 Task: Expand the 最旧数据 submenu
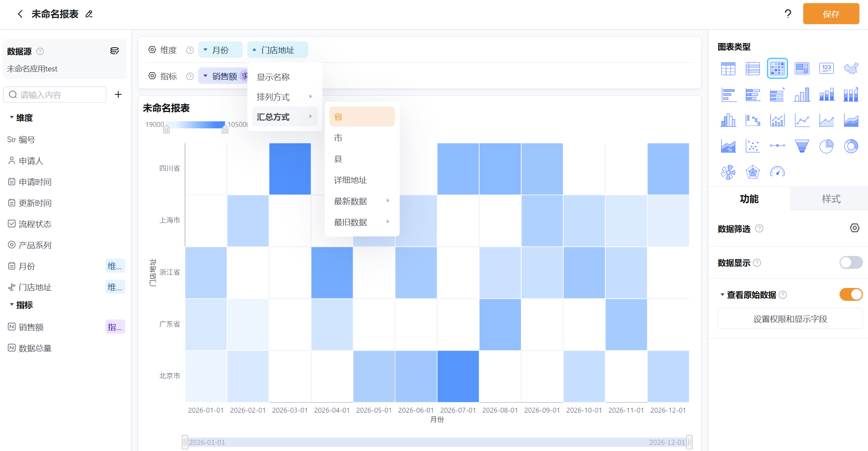tap(362, 222)
